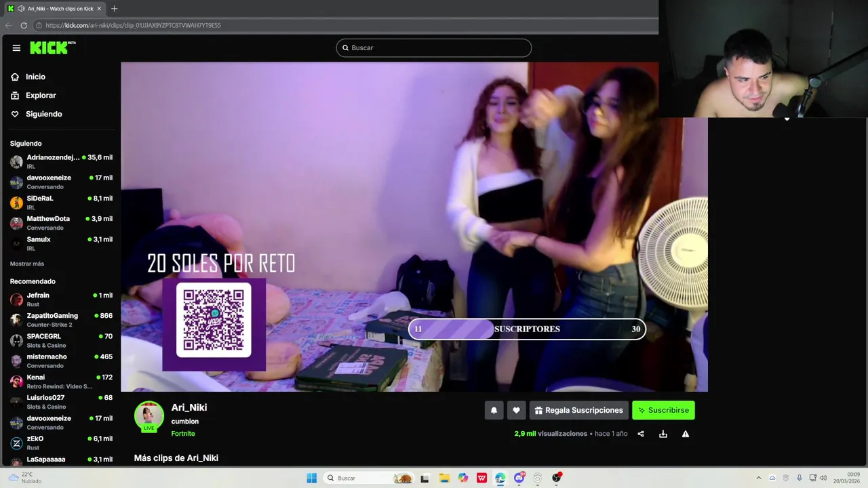Follow Ari_Niki with the heart button
The image size is (868, 488).
(516, 410)
